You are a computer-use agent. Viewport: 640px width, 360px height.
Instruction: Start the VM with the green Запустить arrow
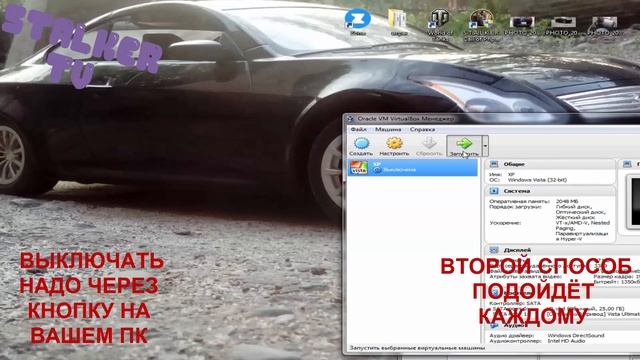point(464,143)
